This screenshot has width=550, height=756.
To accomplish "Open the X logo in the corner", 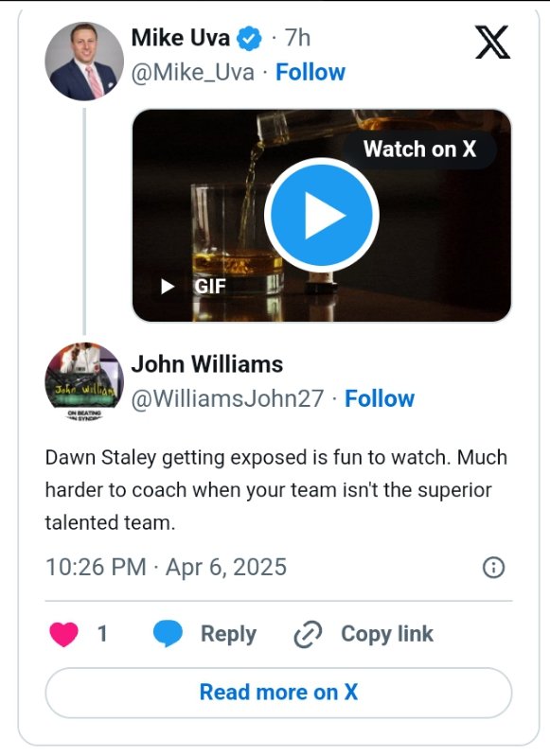I will click(x=492, y=43).
